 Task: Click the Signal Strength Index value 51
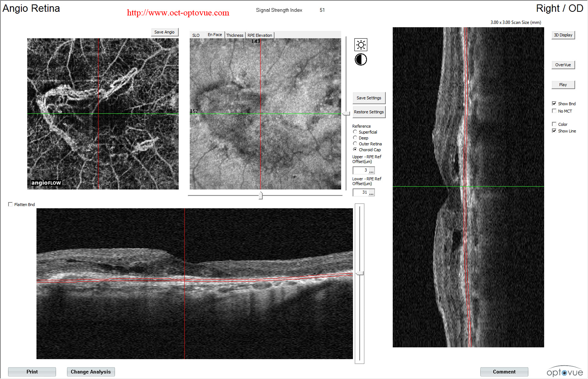(x=322, y=10)
